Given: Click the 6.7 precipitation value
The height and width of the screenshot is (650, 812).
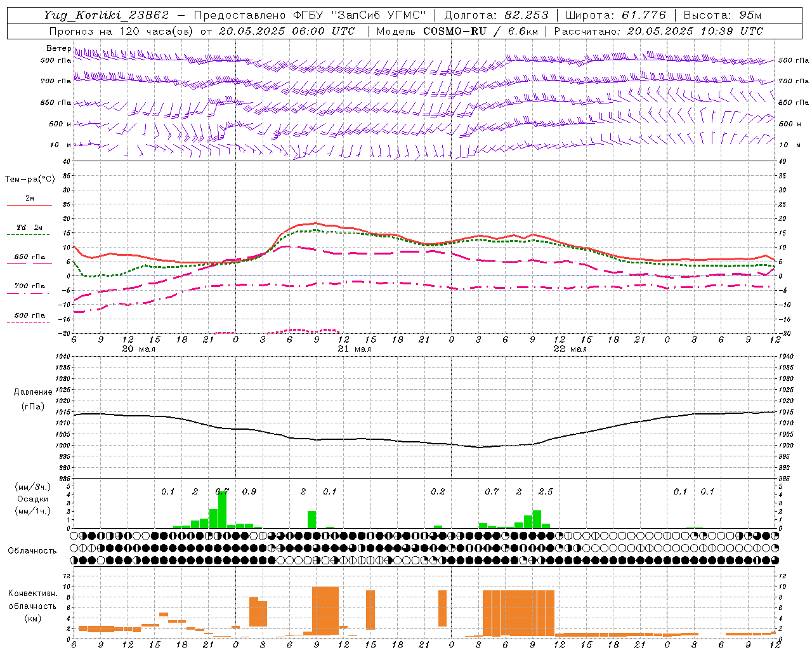Looking at the screenshot, I should point(222,491).
